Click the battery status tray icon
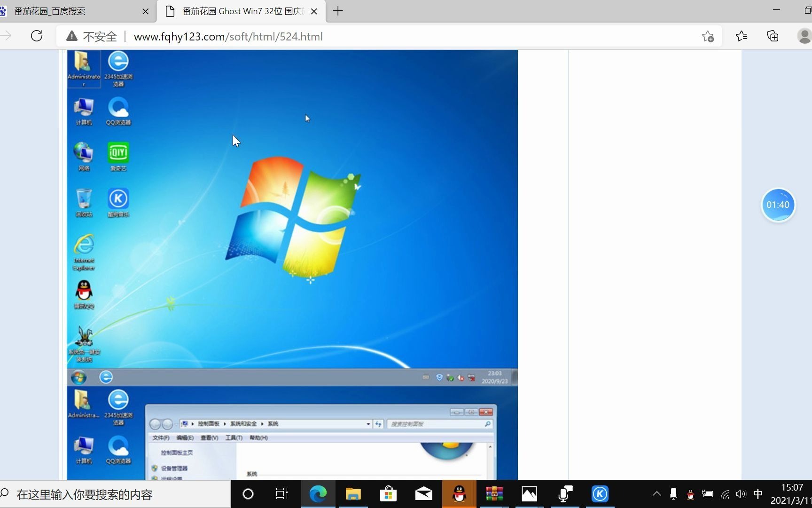 point(707,494)
